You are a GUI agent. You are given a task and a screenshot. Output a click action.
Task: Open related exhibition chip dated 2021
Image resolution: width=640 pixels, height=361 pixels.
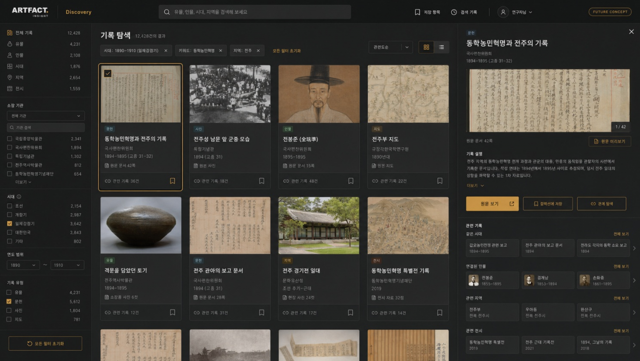click(x=548, y=345)
